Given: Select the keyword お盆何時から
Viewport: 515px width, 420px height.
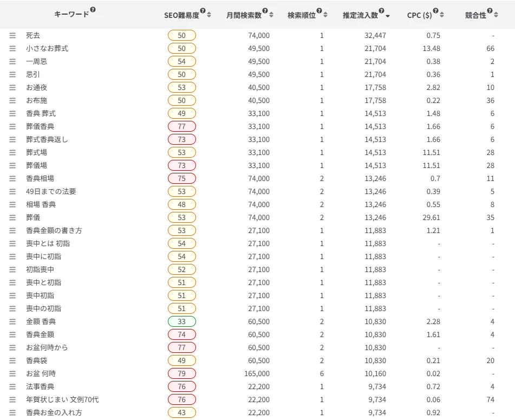Looking at the screenshot, I should tap(47, 348).
